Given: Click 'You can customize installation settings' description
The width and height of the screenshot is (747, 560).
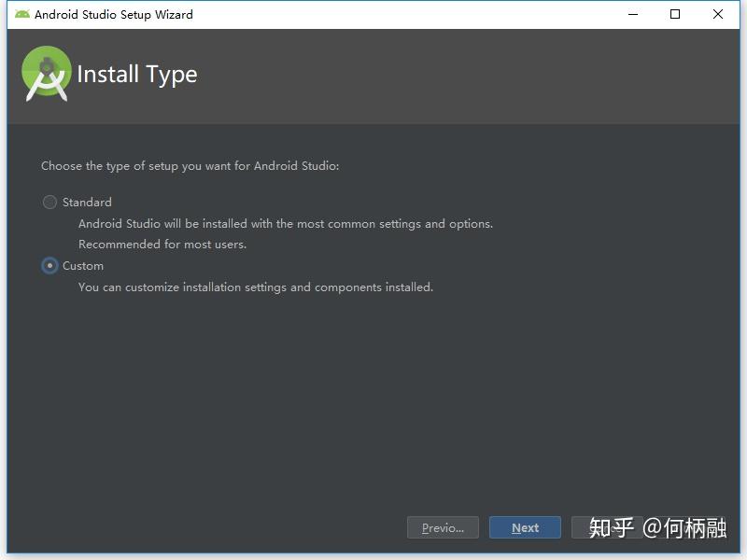Looking at the screenshot, I should coord(256,287).
